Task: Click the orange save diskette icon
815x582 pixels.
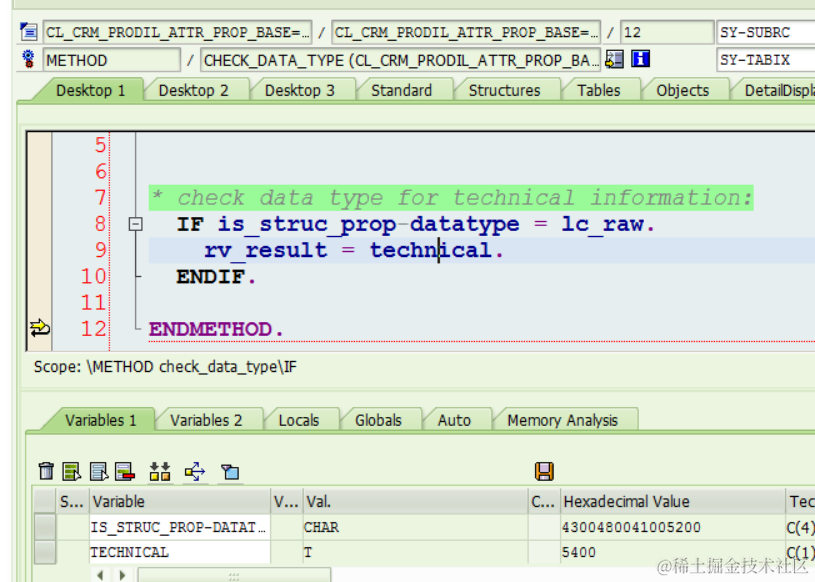Action: coord(544,471)
